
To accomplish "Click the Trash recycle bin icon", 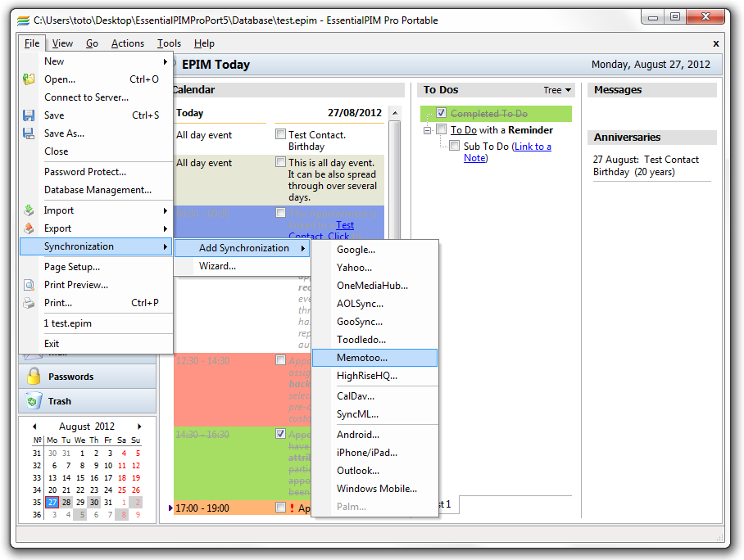I will (34, 401).
